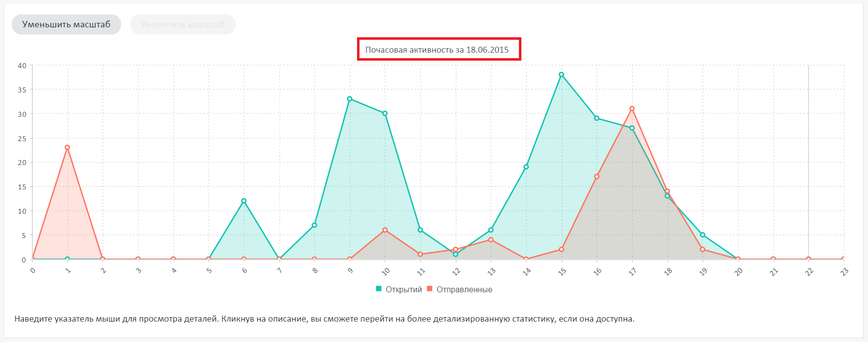
Task: Pick the teal Открытий peak at hour 9
Action: (x=350, y=99)
